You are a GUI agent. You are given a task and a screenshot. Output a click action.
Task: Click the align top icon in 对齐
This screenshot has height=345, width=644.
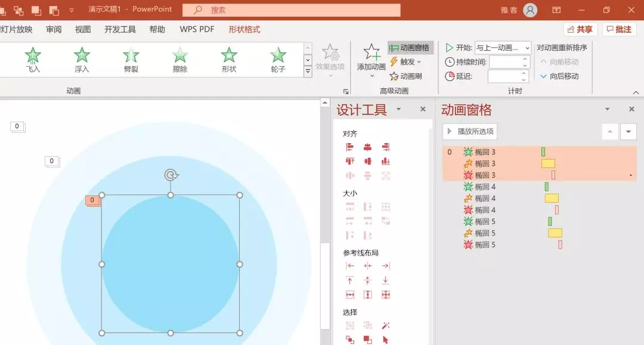[349, 161]
